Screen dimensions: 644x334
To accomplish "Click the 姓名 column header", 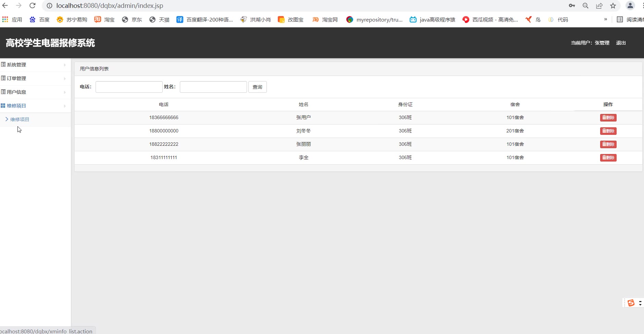I will (x=304, y=104).
